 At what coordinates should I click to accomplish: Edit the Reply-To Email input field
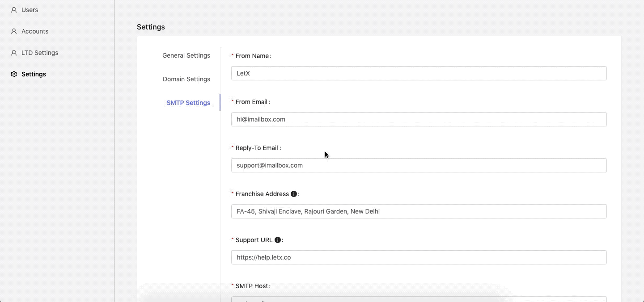pos(419,165)
